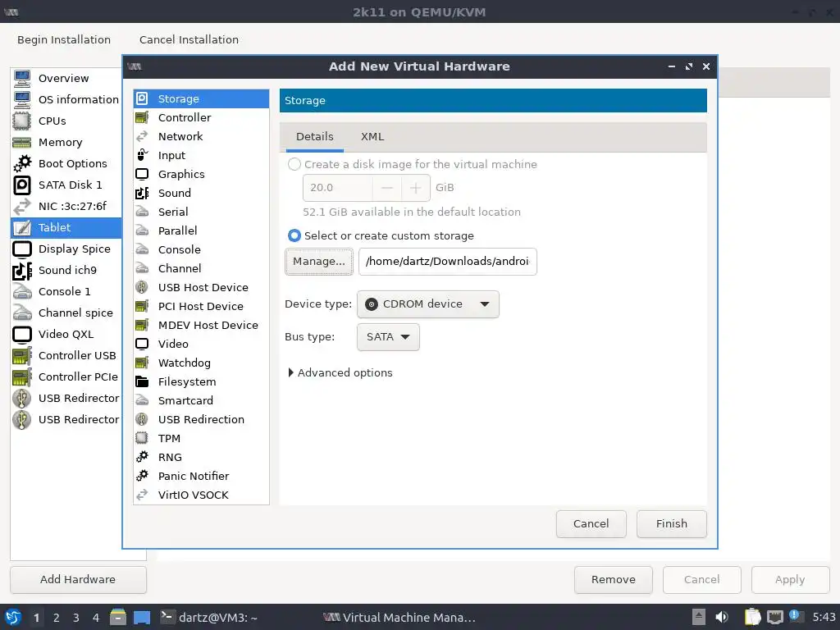This screenshot has height=630, width=840.
Task: Click Finish in Add Hardware dialog
Action: click(671, 524)
